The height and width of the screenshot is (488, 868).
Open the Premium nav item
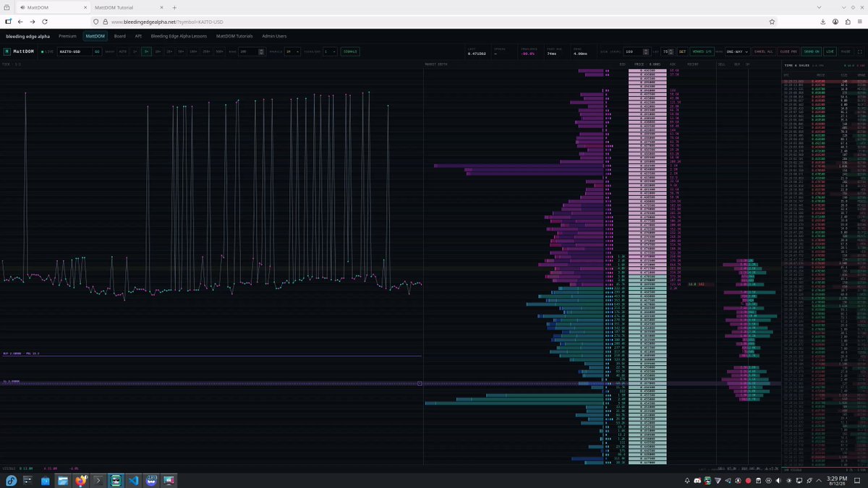67,35
